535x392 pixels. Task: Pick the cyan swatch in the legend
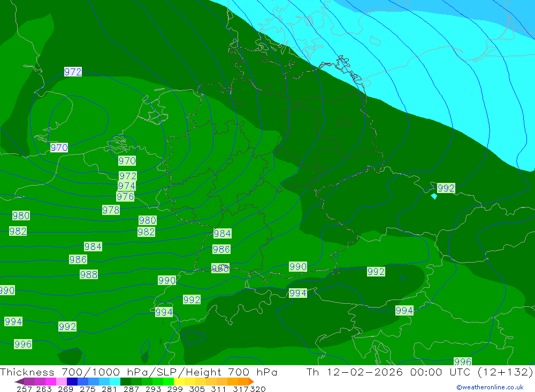115,381
